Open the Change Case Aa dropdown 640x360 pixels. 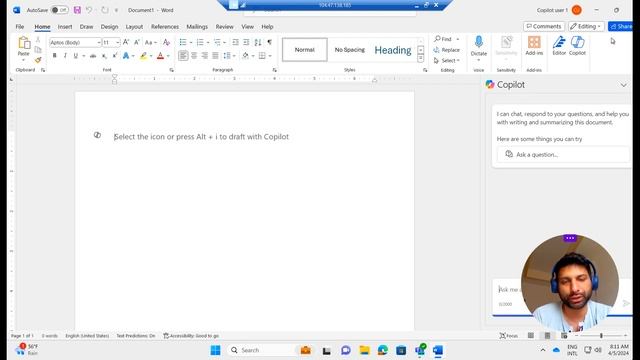coord(150,42)
